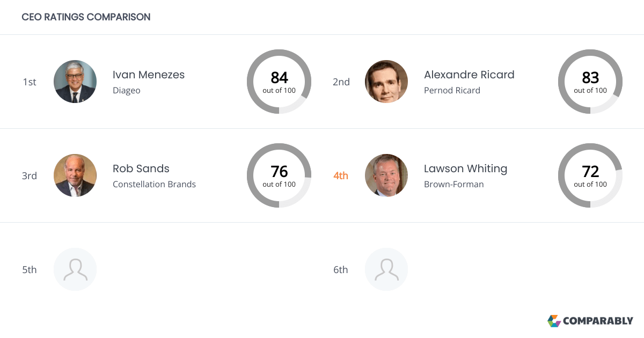Click the 1st rank label
The height and width of the screenshot is (338, 644).
coord(30,82)
